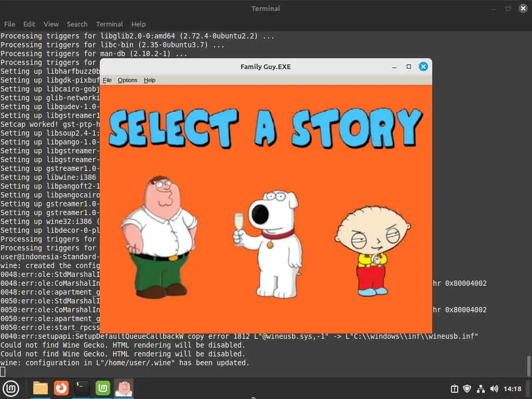The width and height of the screenshot is (532, 399).
Task: Click the 'Processing triggers for man-db' line
Action: click(x=94, y=54)
